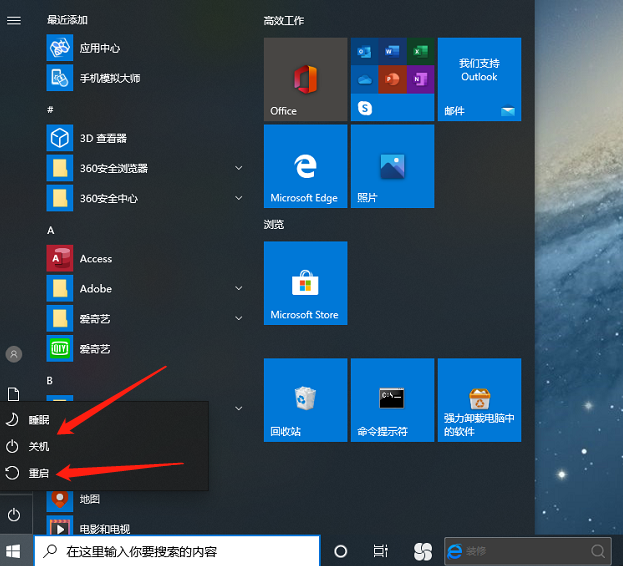Click the magnifier in 装修 search bar
This screenshot has width=623, height=566.
click(x=598, y=551)
